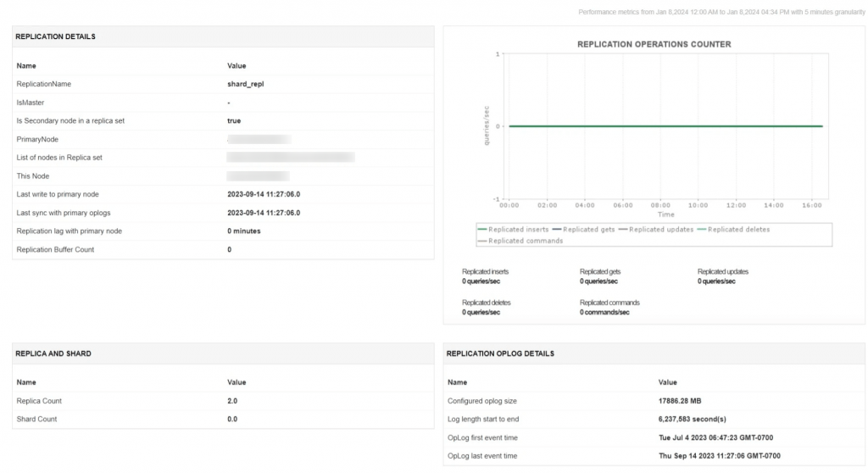Click the Replication lag with primary node row
The image size is (868, 473).
click(223, 231)
